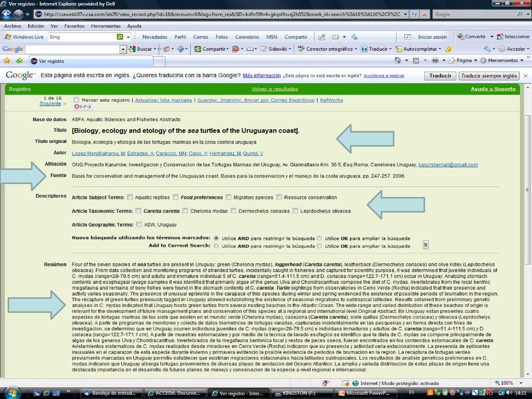
Task: Open the Favoritos menu
Action: [74, 26]
